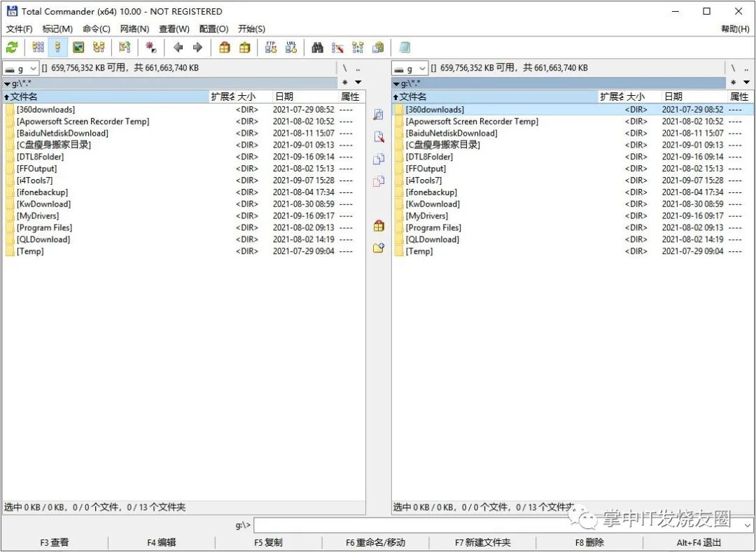Open Search files with the binoculars icon
756x552 pixels.
tap(317, 47)
